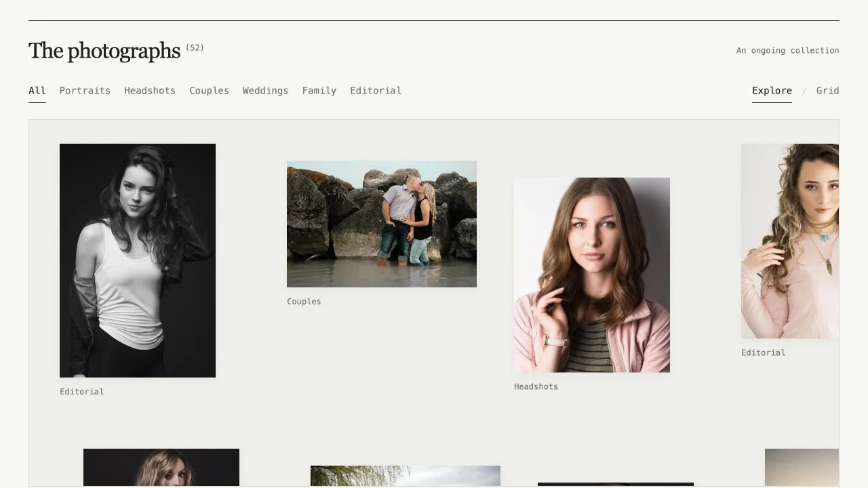Open the couple kissing by rocks photo
This screenshot has width=868, height=488.
pos(382,224)
